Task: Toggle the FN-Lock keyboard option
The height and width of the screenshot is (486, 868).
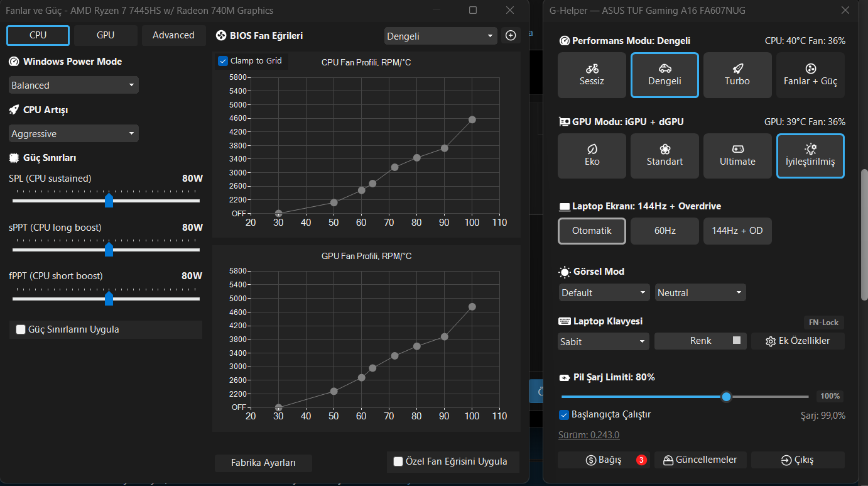Action: tap(823, 323)
